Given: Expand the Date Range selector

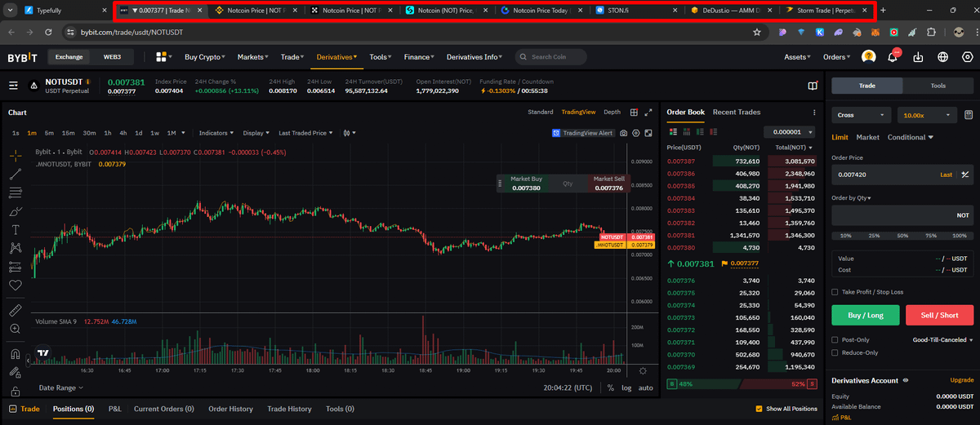Looking at the screenshot, I should point(60,388).
